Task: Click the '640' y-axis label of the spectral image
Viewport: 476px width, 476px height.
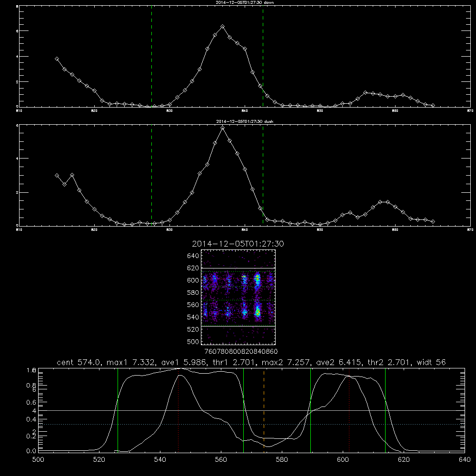Action: [193, 256]
